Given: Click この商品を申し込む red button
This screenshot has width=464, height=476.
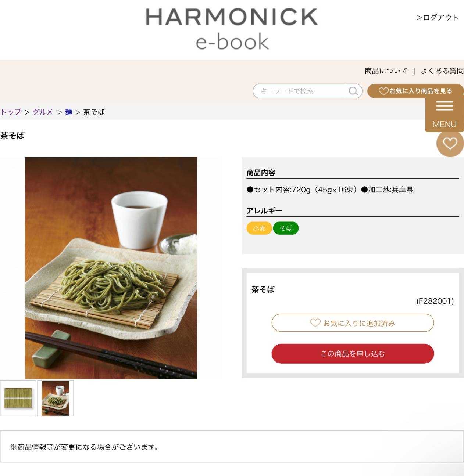Looking at the screenshot, I should coord(353,354).
